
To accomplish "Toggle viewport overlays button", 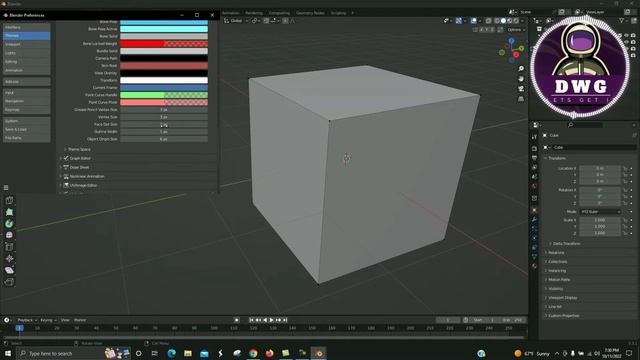I will 473,20.
